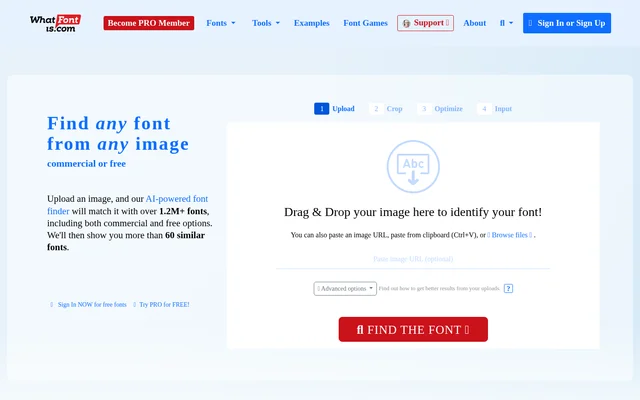Click the 'commercial or free' subtitle text
This screenshot has height=400, width=640.
pyautogui.click(x=87, y=164)
